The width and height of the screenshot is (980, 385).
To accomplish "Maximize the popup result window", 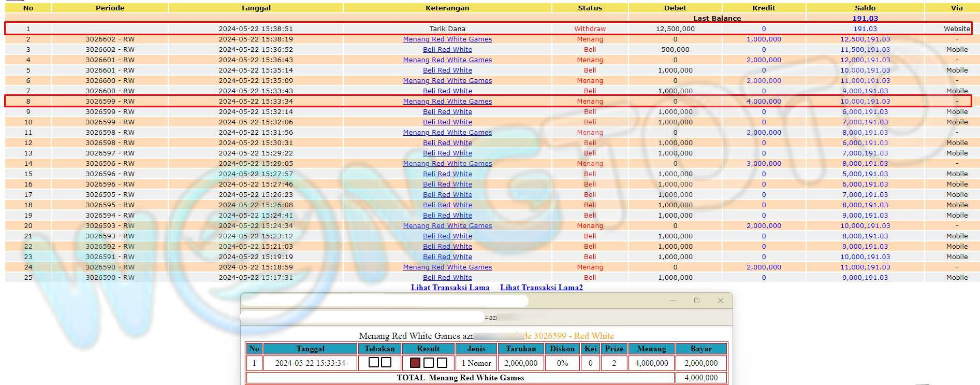I will 696,301.
